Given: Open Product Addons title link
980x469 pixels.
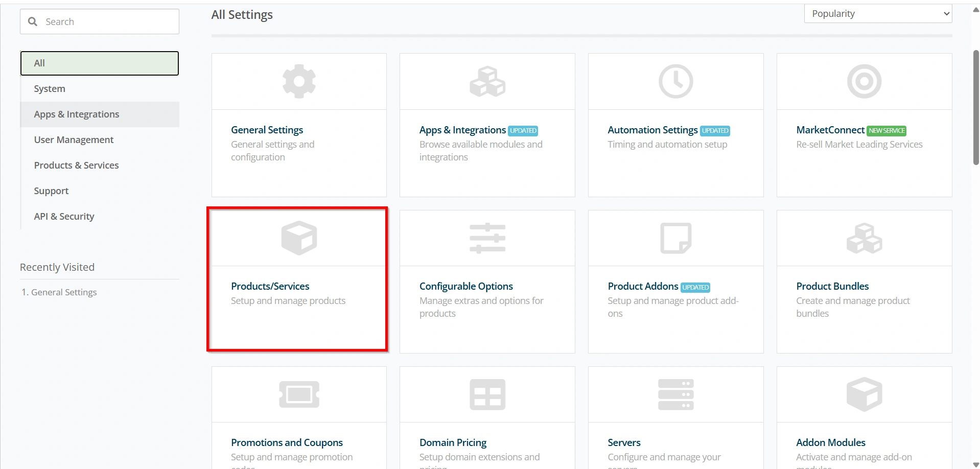Looking at the screenshot, I should [x=643, y=286].
